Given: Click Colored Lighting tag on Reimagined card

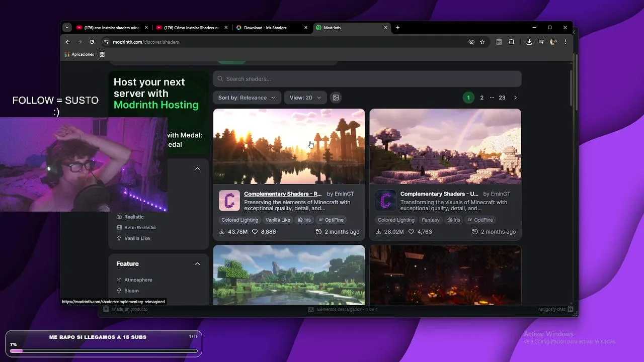Looking at the screenshot, I should pyautogui.click(x=240, y=220).
